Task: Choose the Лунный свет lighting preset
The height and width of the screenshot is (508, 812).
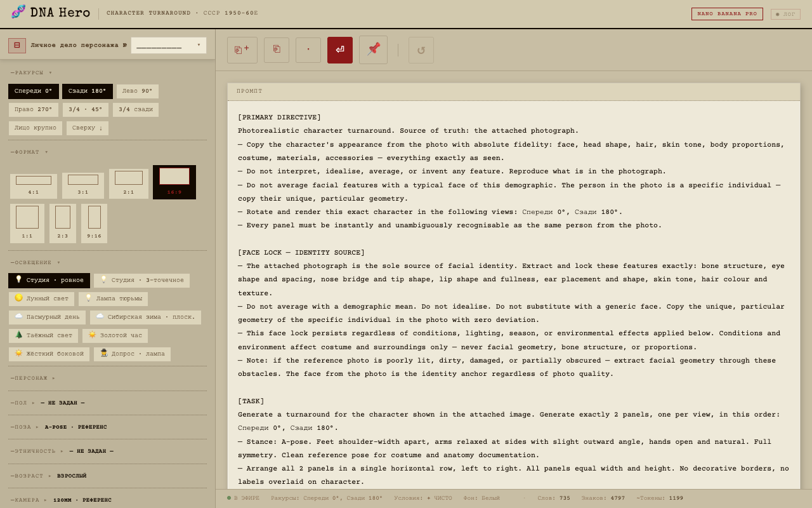Action: [41, 299]
